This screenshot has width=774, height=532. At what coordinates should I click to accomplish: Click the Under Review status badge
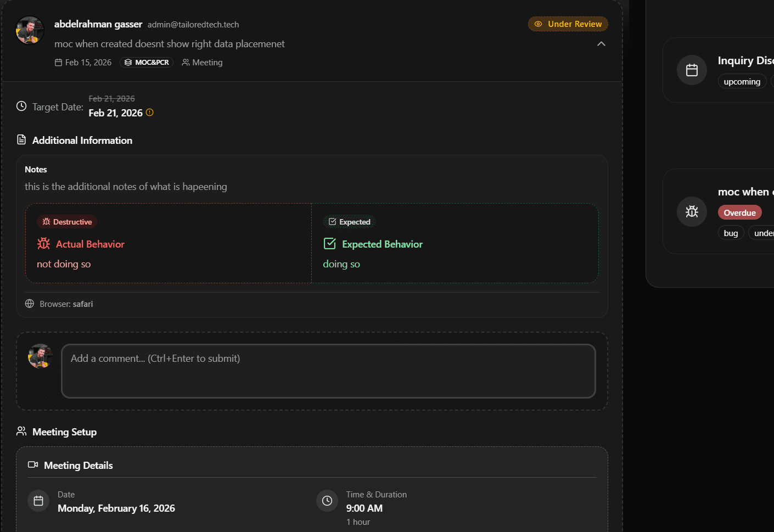click(568, 24)
